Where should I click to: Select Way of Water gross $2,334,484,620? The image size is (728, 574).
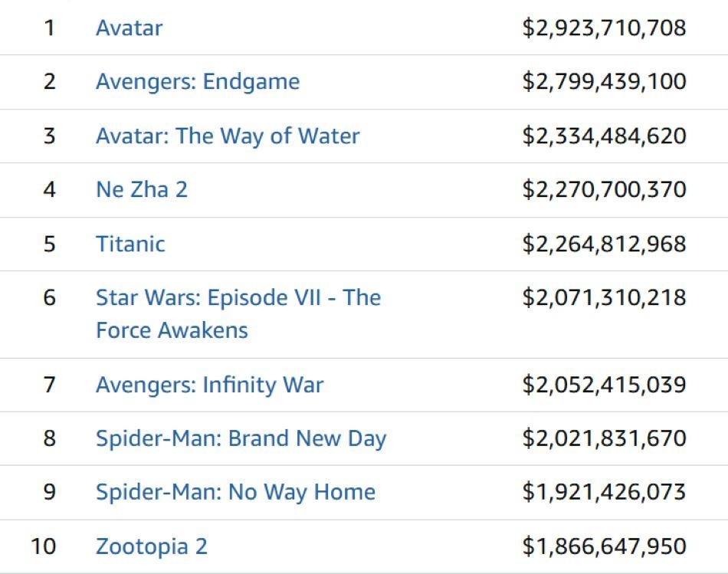point(604,136)
